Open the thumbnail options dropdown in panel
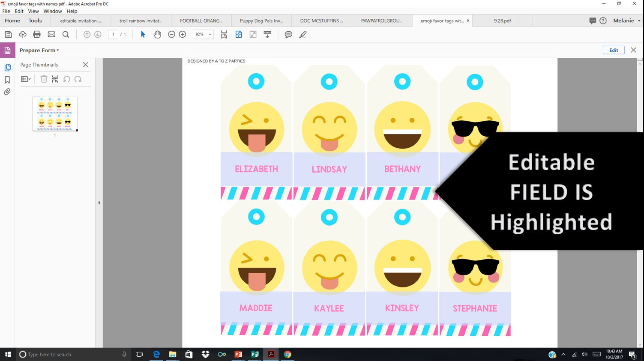Viewport: 644px width, 361px height. coord(26,79)
